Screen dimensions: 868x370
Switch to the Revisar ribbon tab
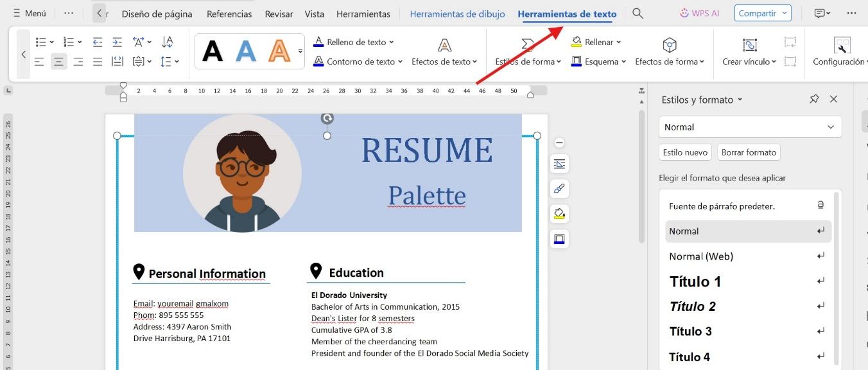point(279,13)
